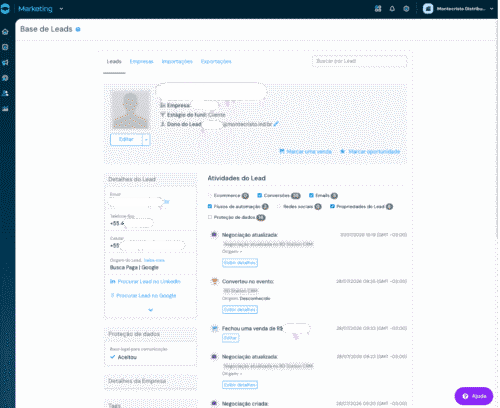
Task: Open the home icon in sidebar
Action: click(5, 32)
